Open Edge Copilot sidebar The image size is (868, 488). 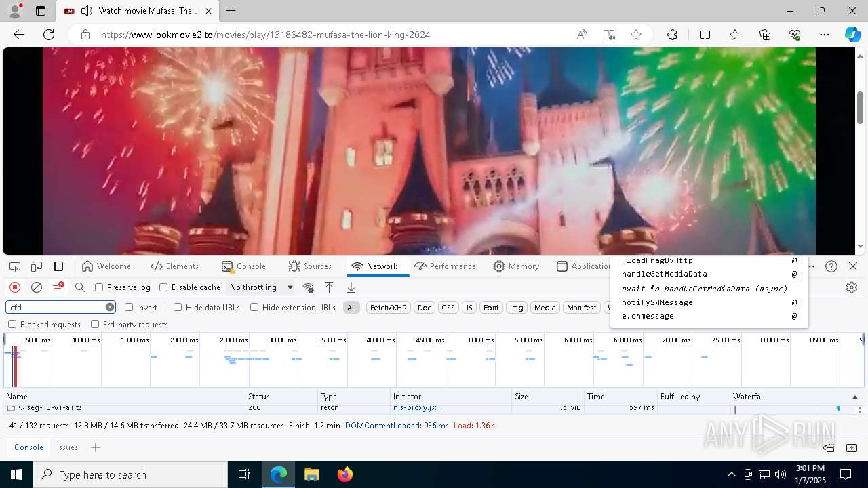852,35
